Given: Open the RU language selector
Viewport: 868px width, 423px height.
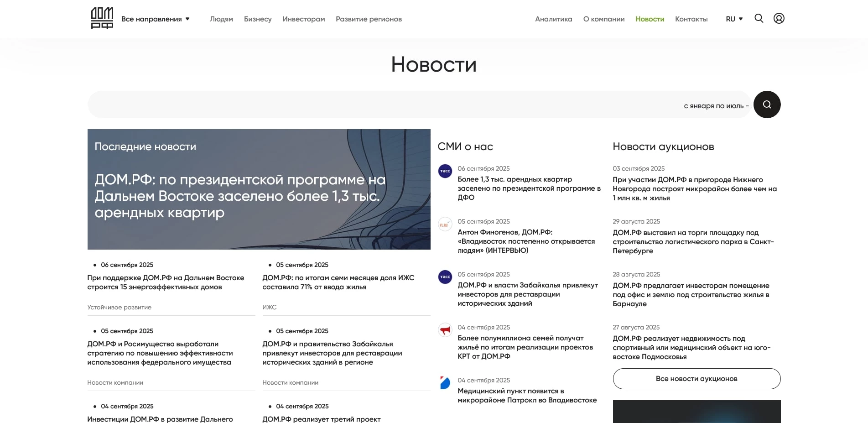Looking at the screenshot, I should point(734,19).
